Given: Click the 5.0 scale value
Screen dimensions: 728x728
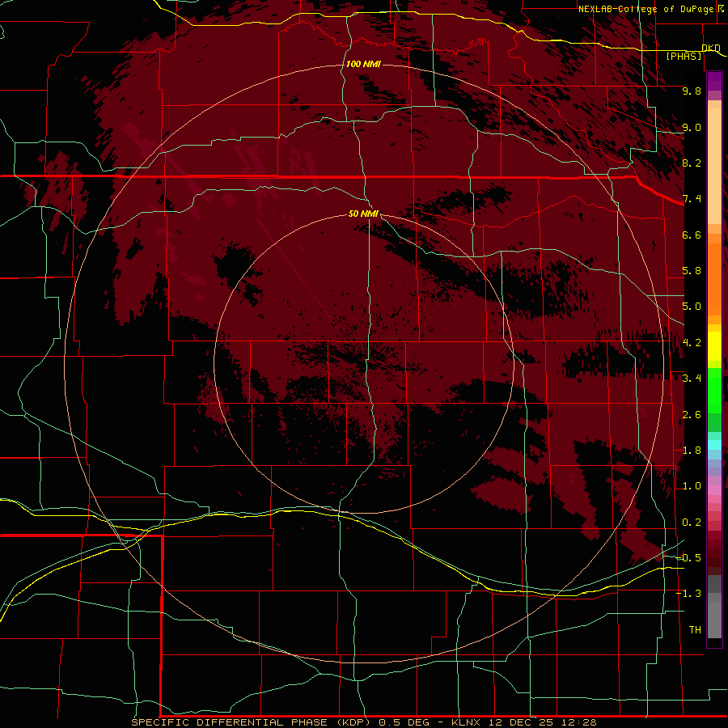Looking at the screenshot, I should [x=692, y=307].
